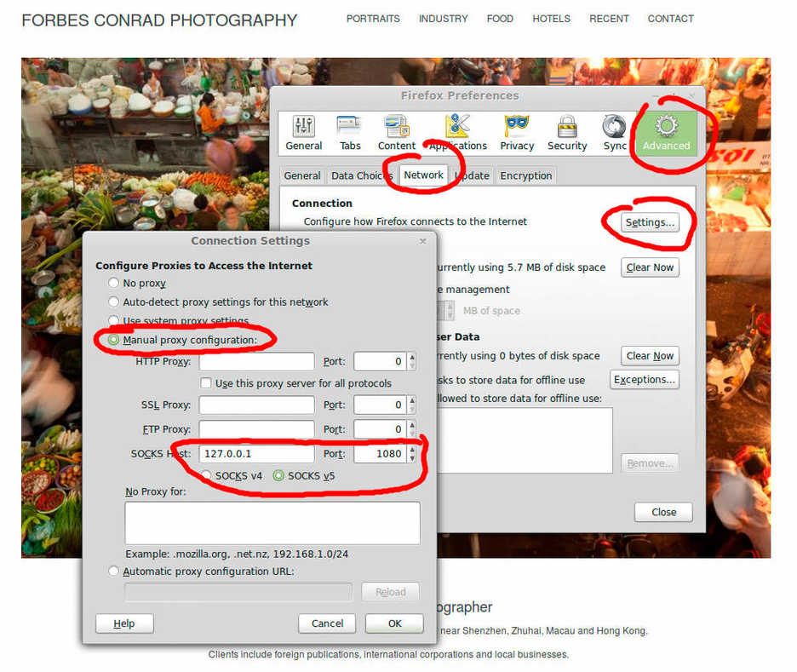Adjust the FTP Proxy port stepper
The height and width of the screenshot is (672, 797).
tap(412, 429)
